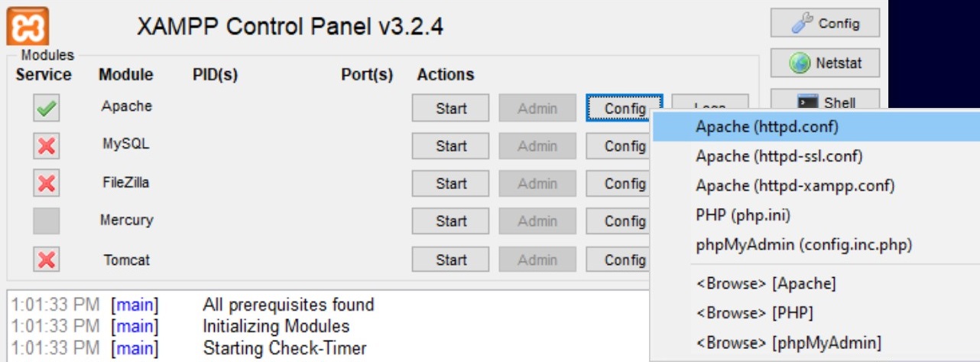Click the Mercury service gray box
Viewport: 980px width, 362px height.
[47, 220]
